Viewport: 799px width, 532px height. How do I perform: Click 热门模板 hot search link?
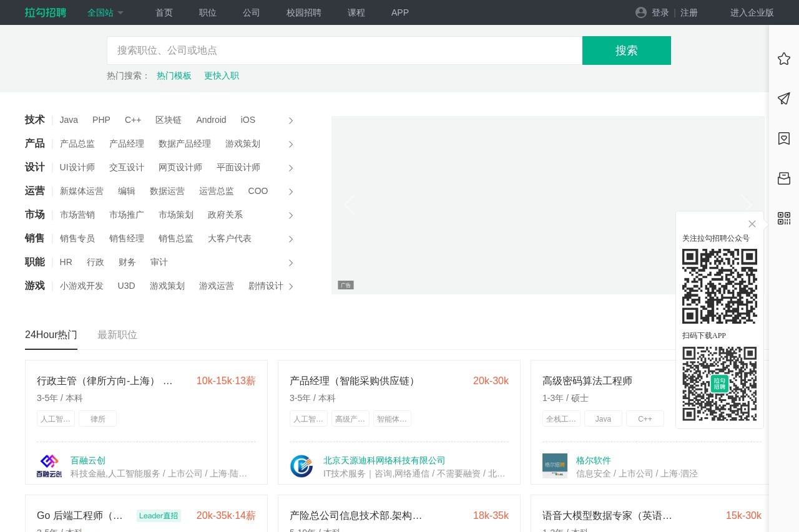click(x=174, y=75)
